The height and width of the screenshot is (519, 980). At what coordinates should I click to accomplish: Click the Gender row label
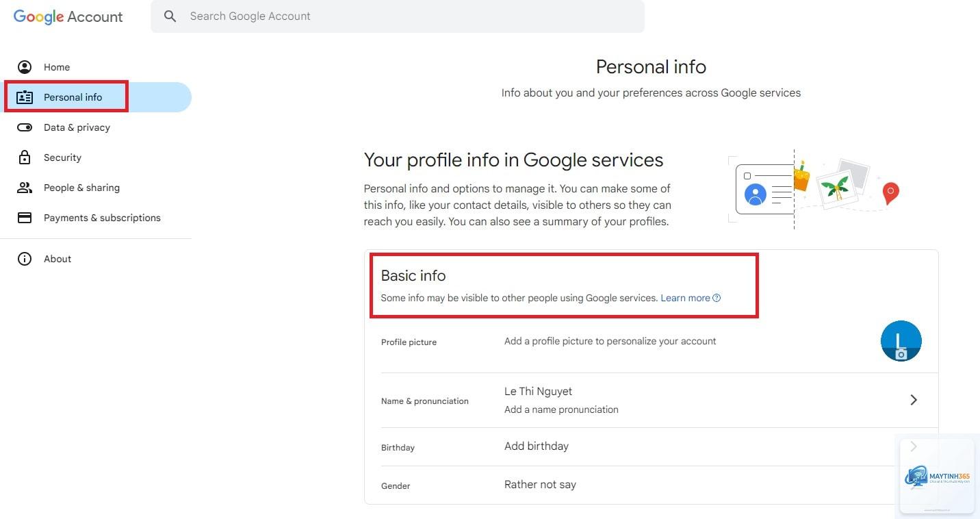(396, 486)
